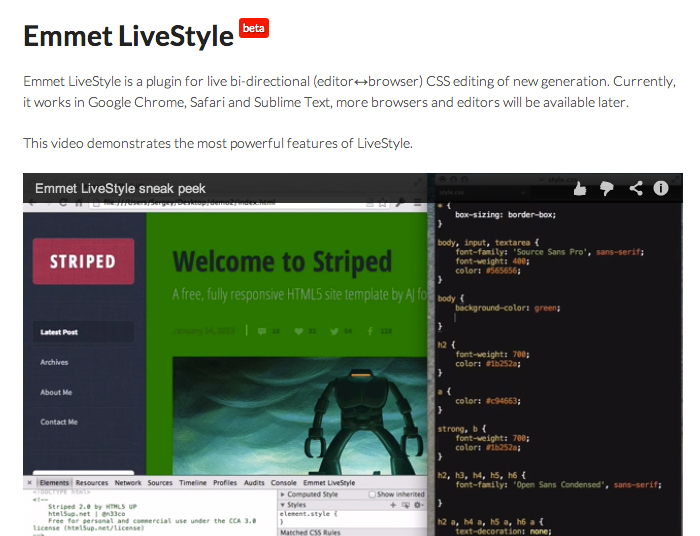Click the red beta badge
This screenshot has height=536, width=700.
point(254,28)
